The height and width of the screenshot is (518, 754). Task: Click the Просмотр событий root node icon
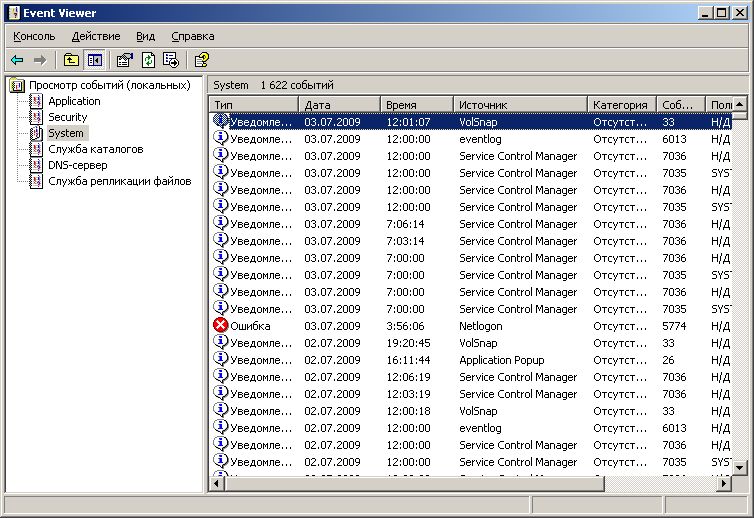[17, 85]
